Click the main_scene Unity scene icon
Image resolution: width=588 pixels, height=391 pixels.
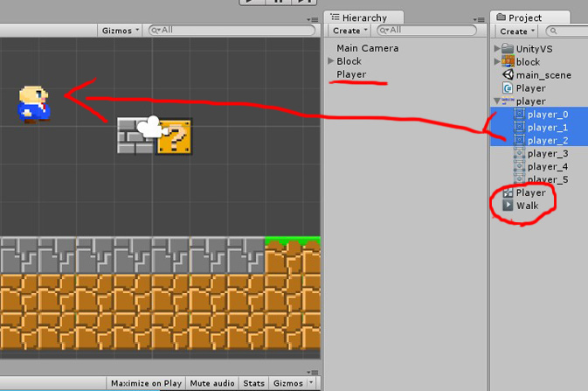(x=508, y=74)
